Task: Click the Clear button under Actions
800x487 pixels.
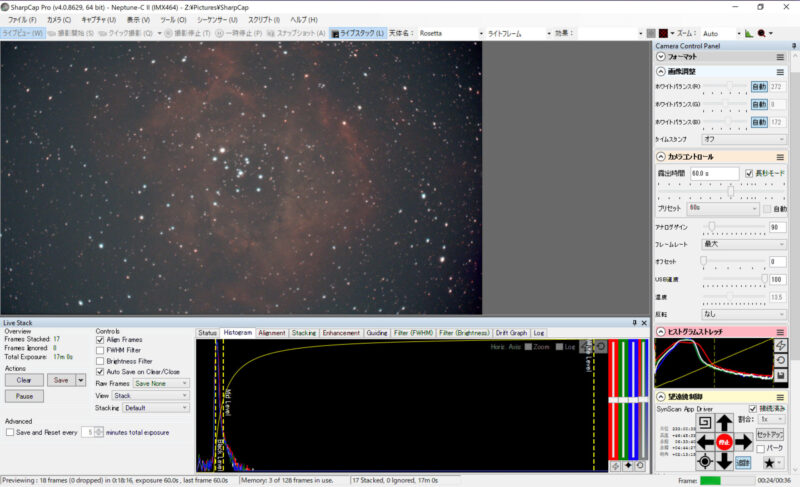Action: coord(24,380)
